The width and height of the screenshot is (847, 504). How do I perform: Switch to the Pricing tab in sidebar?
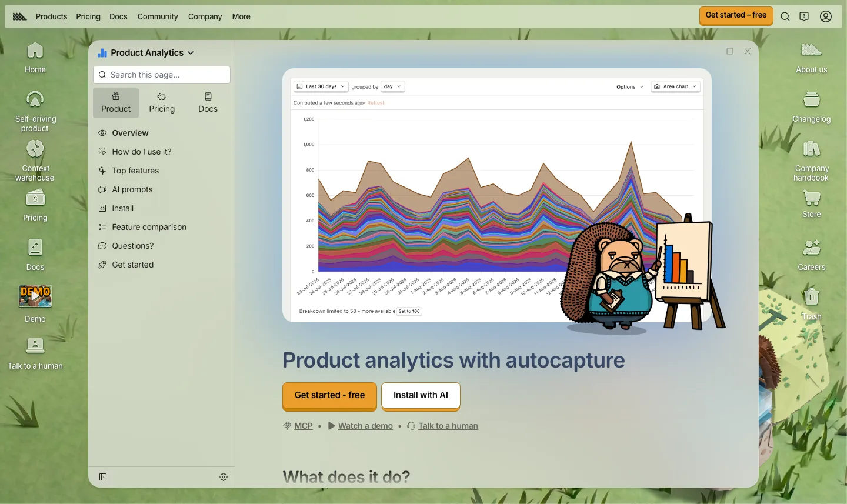pos(162,103)
